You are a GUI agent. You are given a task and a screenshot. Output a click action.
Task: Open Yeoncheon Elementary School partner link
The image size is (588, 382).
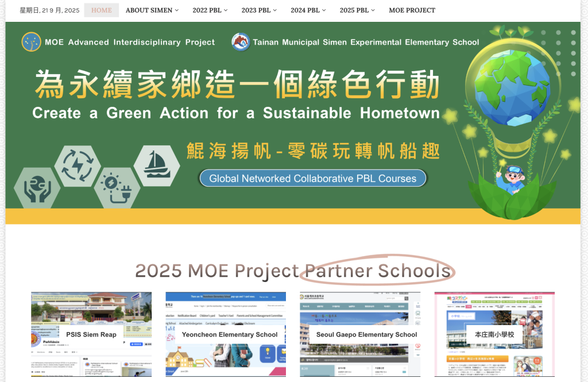226,334
